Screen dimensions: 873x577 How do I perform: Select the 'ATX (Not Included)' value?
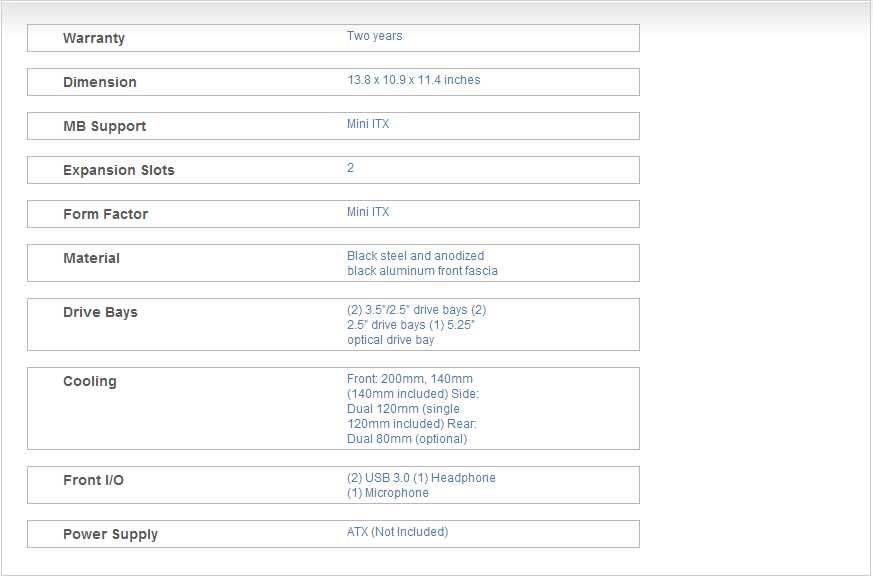[398, 532]
